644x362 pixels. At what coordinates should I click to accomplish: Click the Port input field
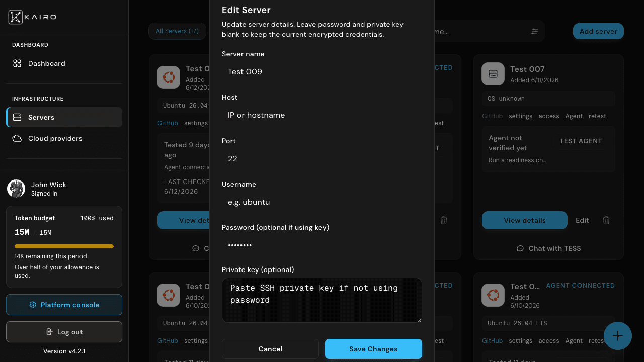click(x=322, y=159)
